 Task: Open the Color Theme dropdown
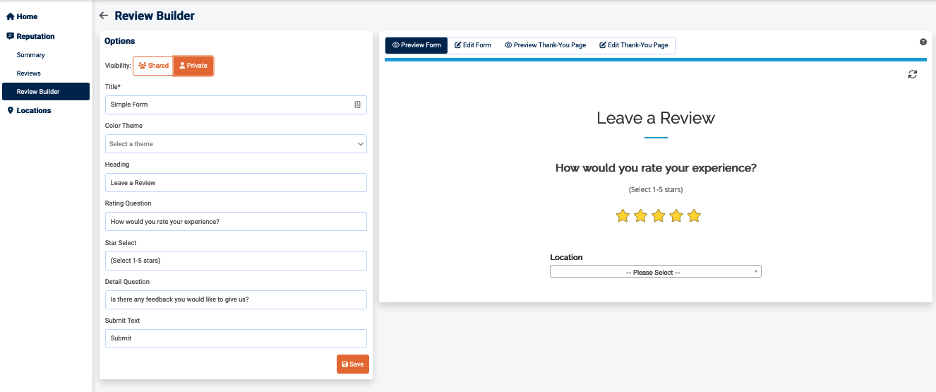click(235, 144)
